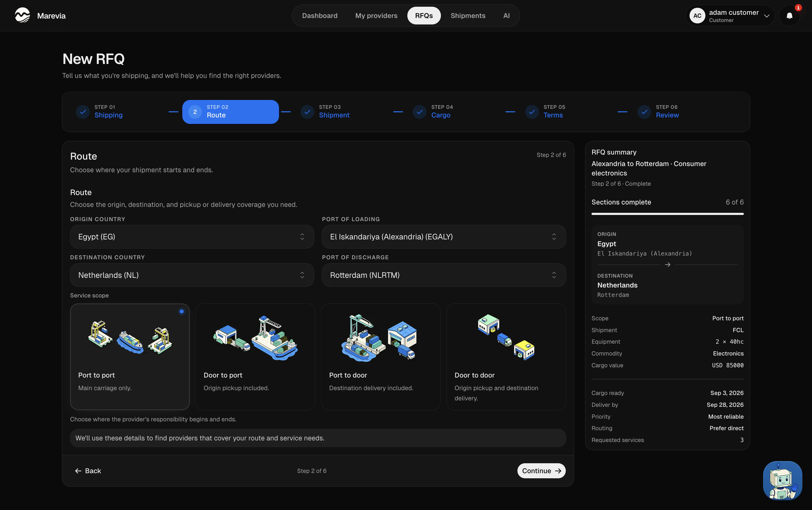
Task: Open the Port of Loading dropdown
Action: pyautogui.click(x=444, y=237)
